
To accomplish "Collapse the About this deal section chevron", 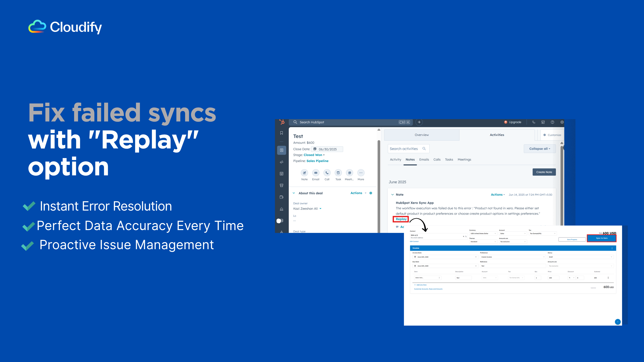I will [x=294, y=193].
